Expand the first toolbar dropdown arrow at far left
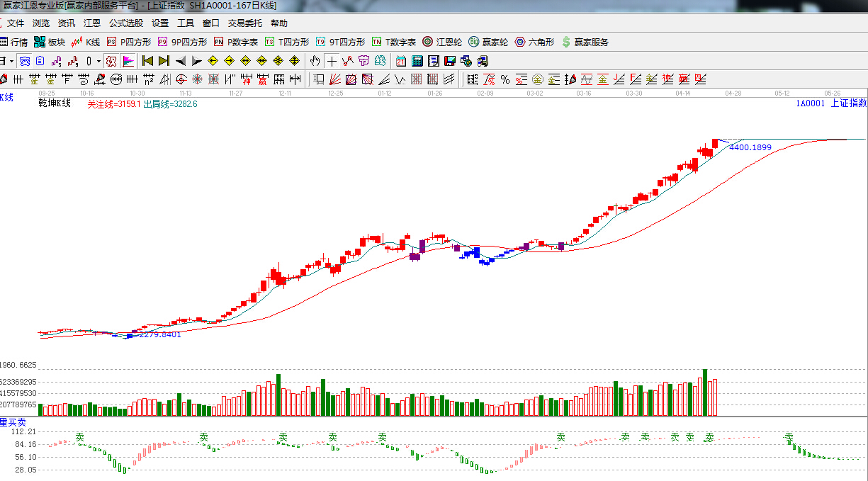 click(x=12, y=61)
